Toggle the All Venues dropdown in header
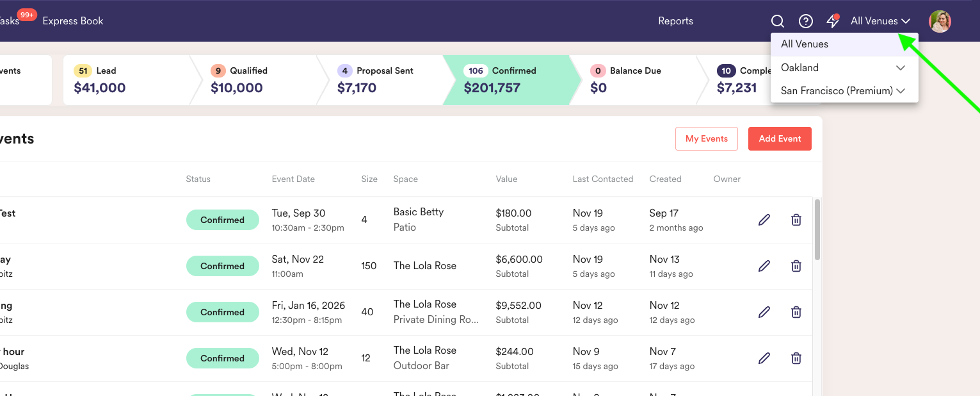This screenshot has width=980, height=396. 880,21
